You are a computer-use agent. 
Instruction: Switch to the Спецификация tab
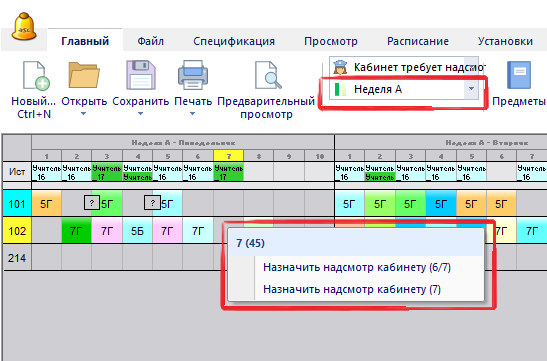pos(234,41)
